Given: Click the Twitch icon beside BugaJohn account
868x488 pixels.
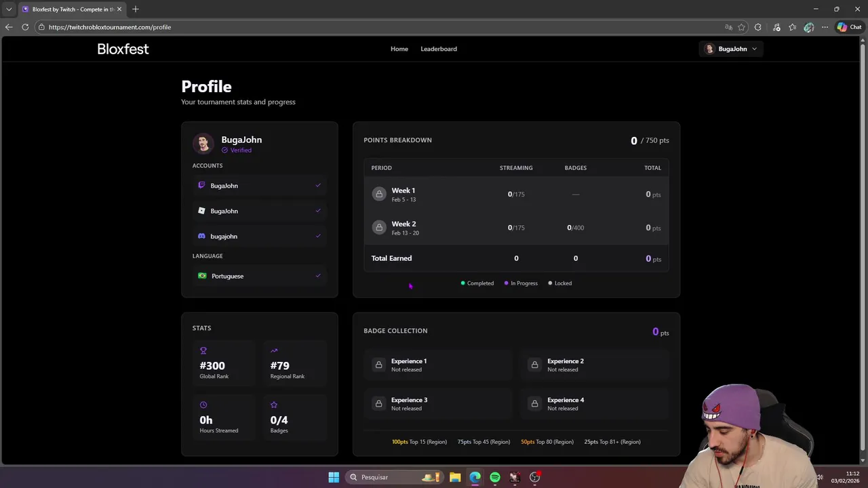Looking at the screenshot, I should coord(201,185).
